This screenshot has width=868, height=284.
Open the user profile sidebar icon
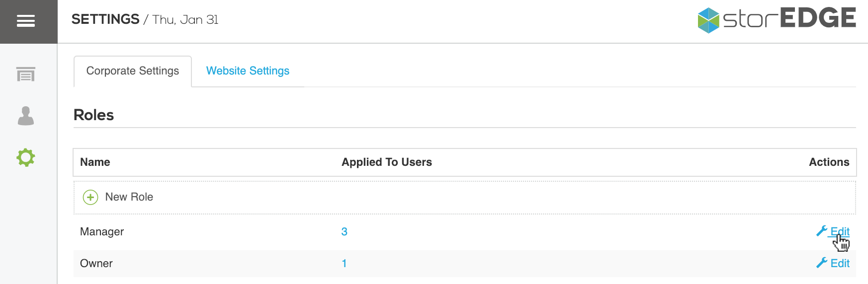coord(26,116)
